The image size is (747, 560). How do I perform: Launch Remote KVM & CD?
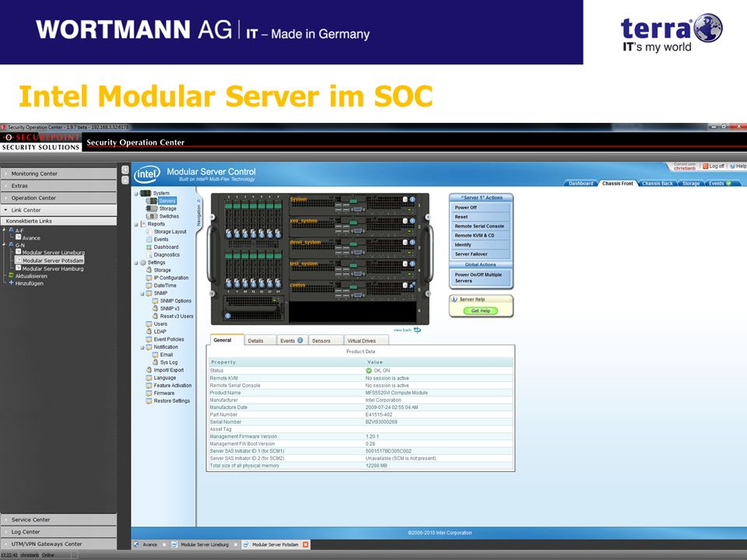480,235
